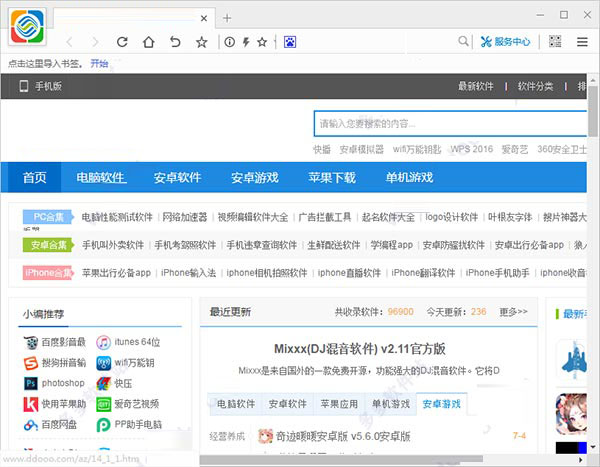Select 单机游戏 in navigation bar
Viewport: 600px width, 467px height.
(x=409, y=178)
